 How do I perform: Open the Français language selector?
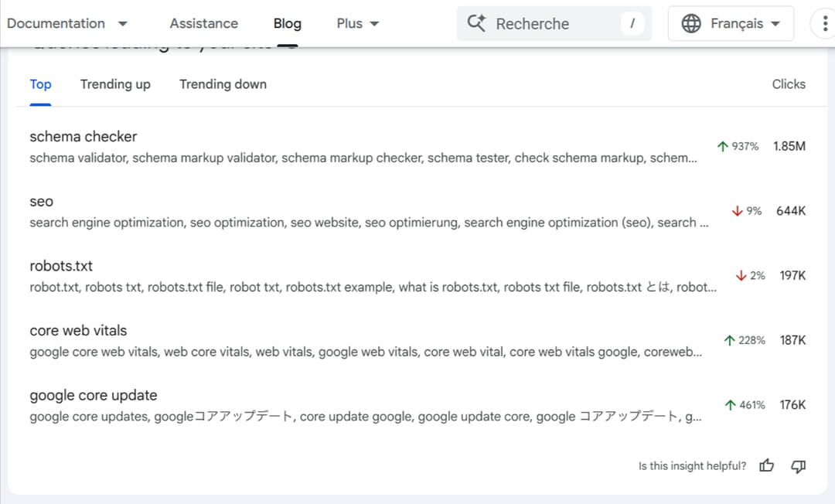[x=731, y=23]
